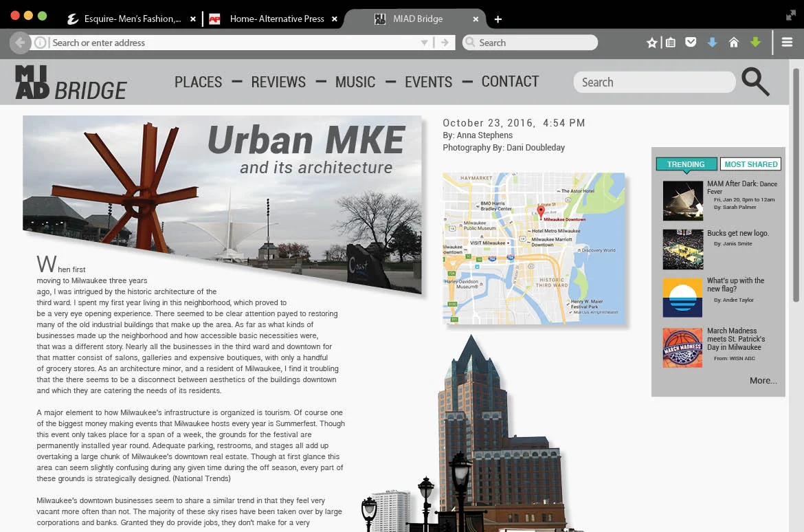Screen dimensions: 804x532
Task: Click the site info icon in address bar
Action: pyautogui.click(x=41, y=43)
